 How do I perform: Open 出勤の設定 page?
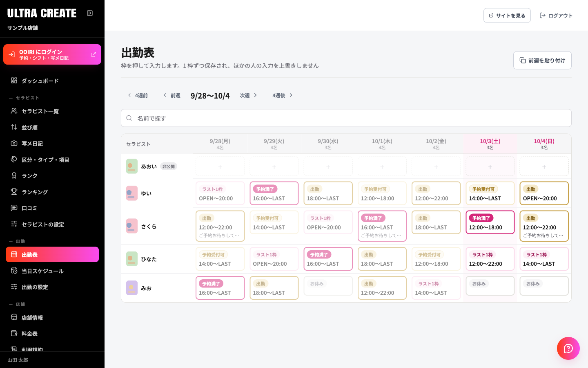coord(52,287)
